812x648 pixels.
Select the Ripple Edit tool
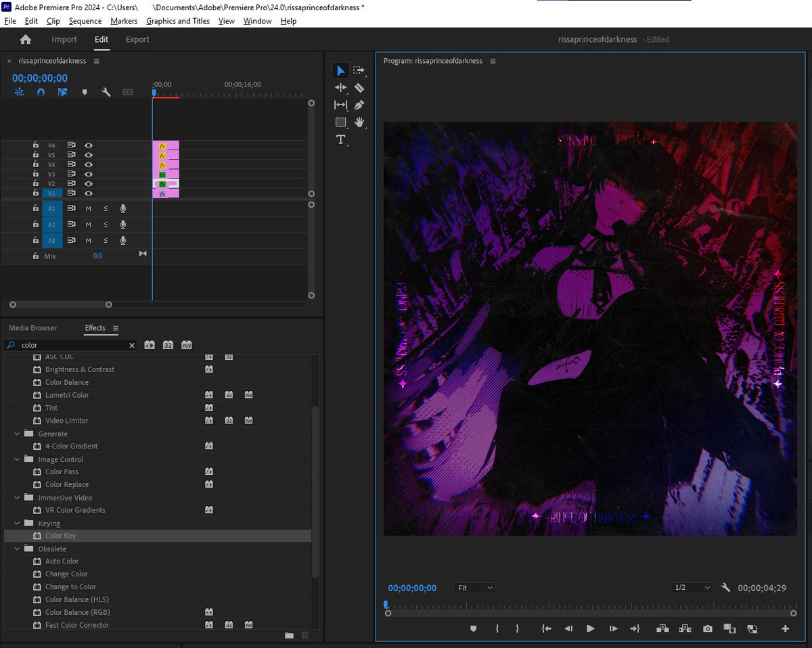point(340,87)
